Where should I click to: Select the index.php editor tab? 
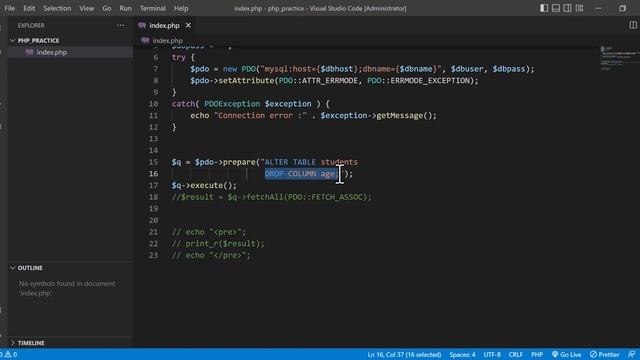coord(164,25)
